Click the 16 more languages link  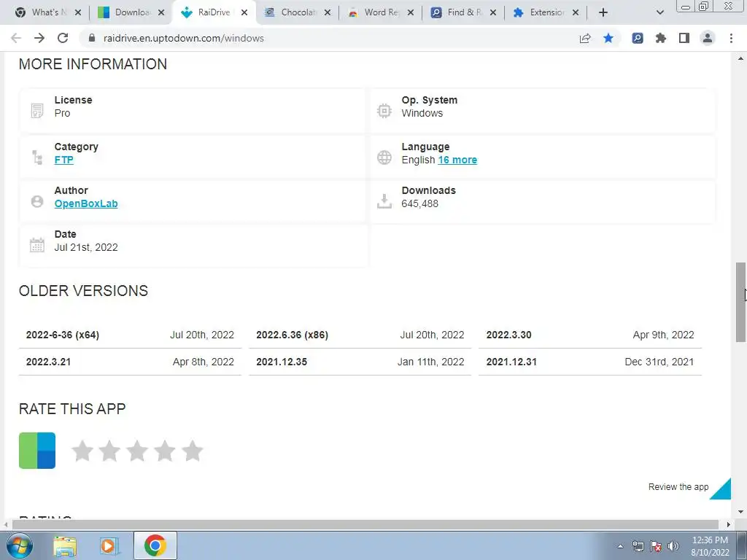tap(457, 160)
